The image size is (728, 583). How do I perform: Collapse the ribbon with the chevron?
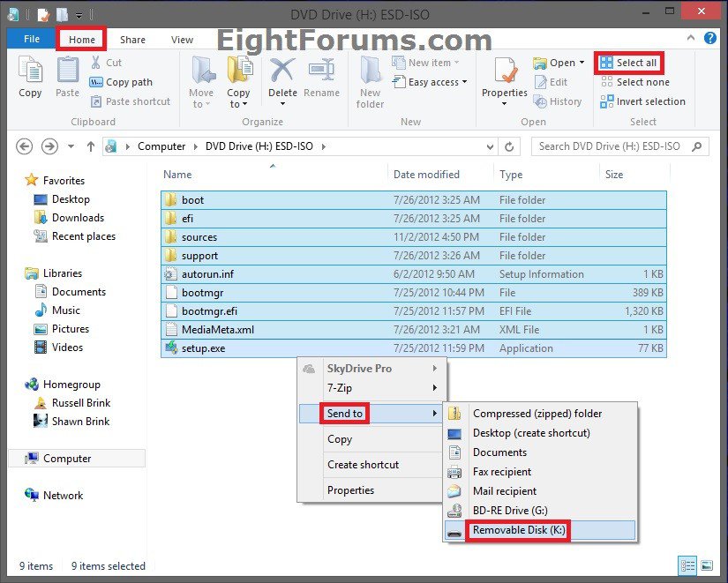691,38
